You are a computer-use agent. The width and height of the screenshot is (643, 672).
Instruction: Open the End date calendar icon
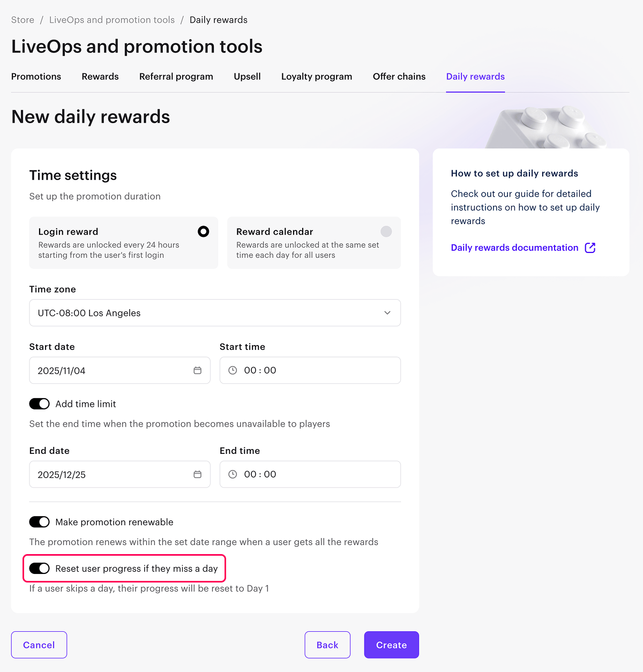[197, 474]
